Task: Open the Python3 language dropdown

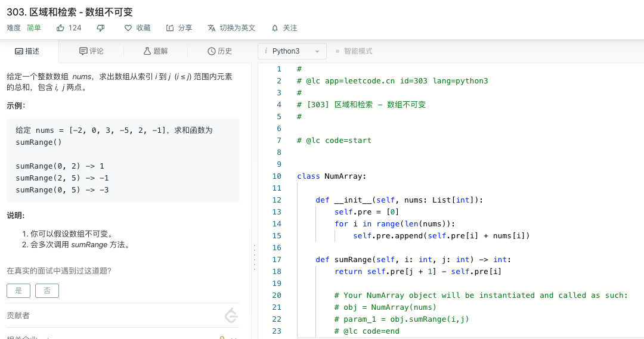Action: pos(292,51)
